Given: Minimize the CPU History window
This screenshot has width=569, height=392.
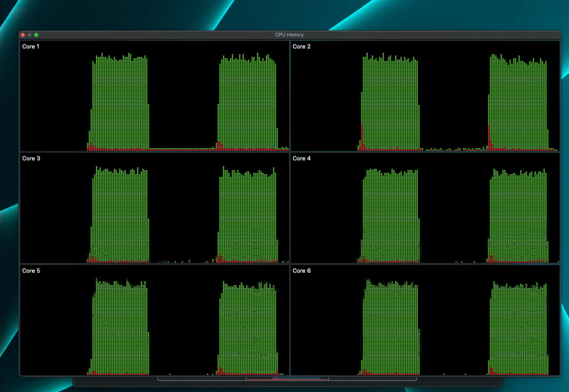Looking at the screenshot, I should point(30,35).
